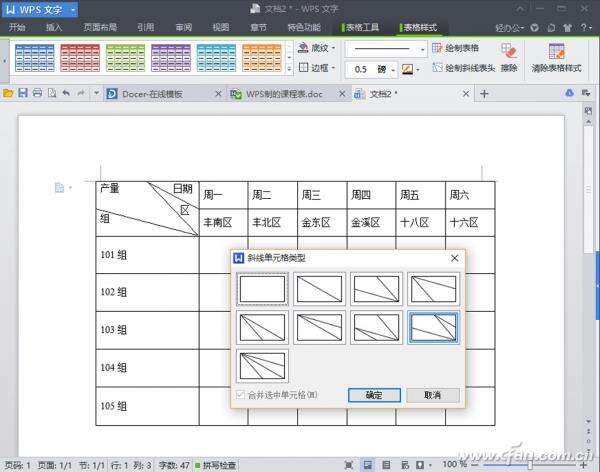Screen dimensions: 600x472
Task: Open the 底纹 shading dropdown
Action: pyautogui.click(x=316, y=48)
